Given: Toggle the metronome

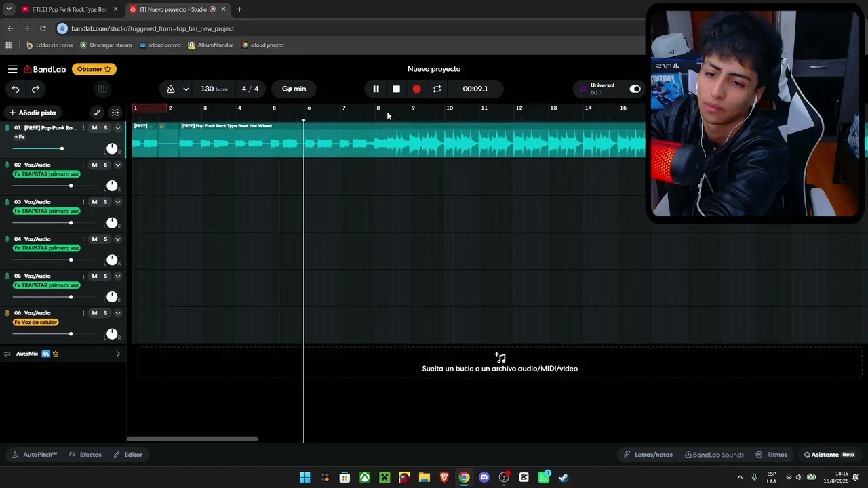Looking at the screenshot, I should pyautogui.click(x=171, y=89).
